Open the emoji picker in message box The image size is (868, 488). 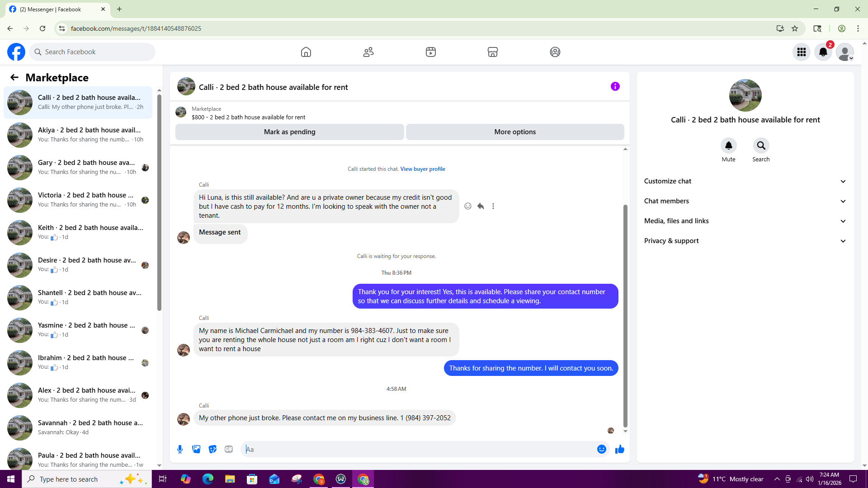pyautogui.click(x=601, y=449)
